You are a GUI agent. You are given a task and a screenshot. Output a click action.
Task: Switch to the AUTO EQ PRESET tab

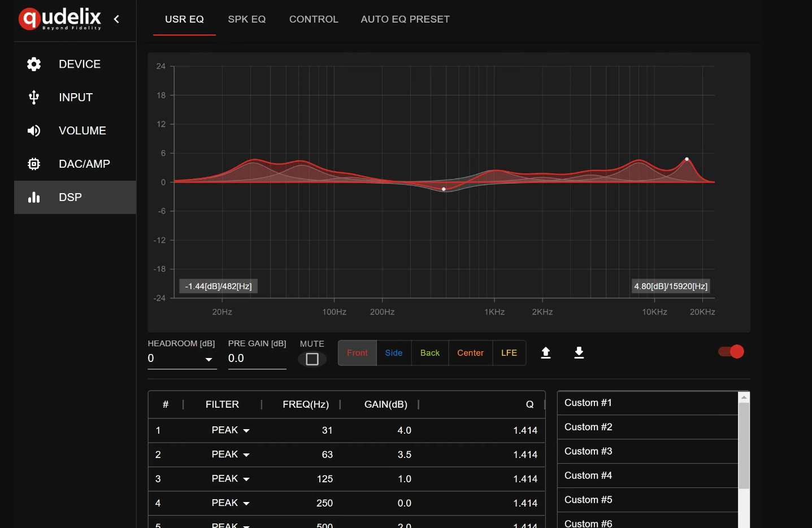pyautogui.click(x=405, y=19)
